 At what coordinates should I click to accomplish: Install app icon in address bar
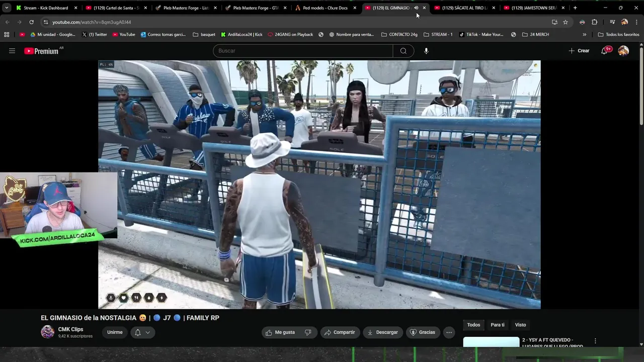click(x=554, y=22)
